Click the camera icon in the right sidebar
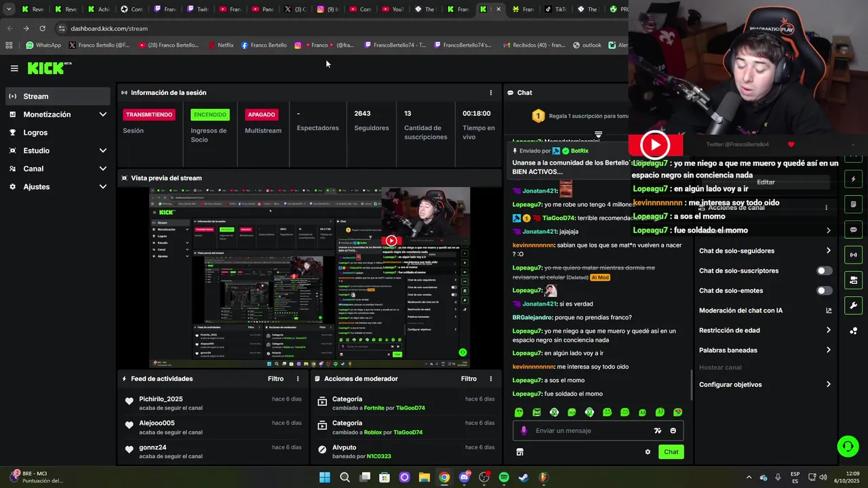The image size is (868, 488). 853,280
